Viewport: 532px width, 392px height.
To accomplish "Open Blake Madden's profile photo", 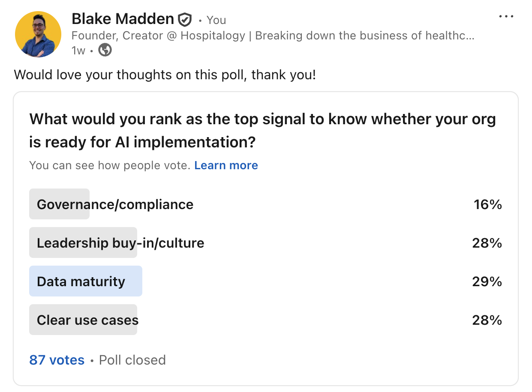I will coord(38,34).
